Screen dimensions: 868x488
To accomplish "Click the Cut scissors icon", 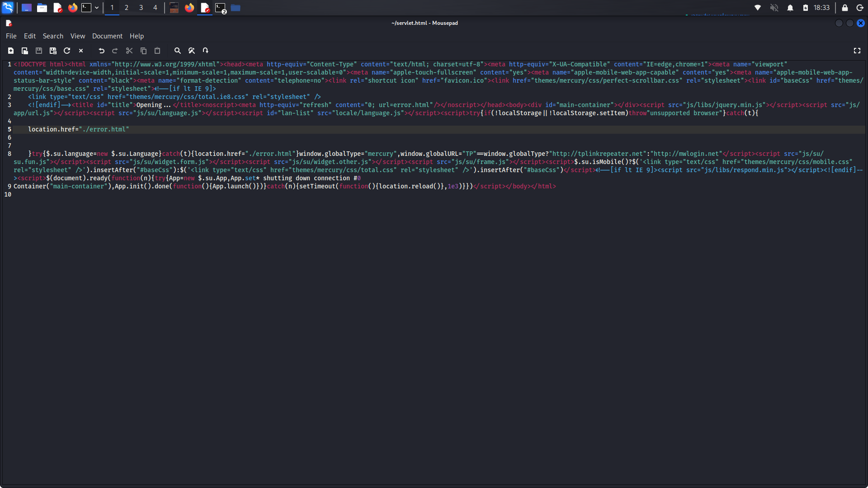I will (x=129, y=51).
